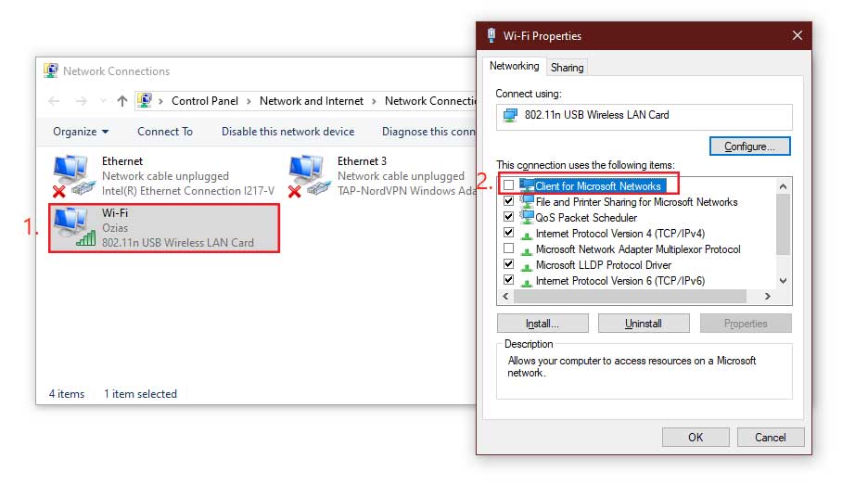The height and width of the screenshot is (484, 868).
Task: Click the Properties button below the list
Action: 746,324
